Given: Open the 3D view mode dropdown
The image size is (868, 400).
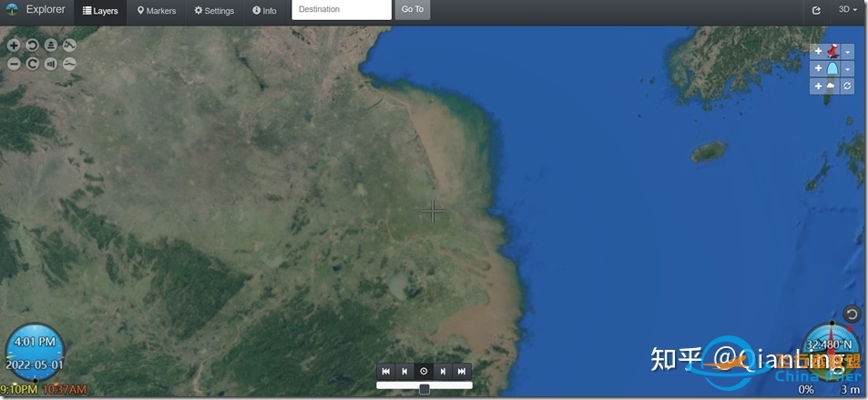Looking at the screenshot, I should (x=848, y=9).
